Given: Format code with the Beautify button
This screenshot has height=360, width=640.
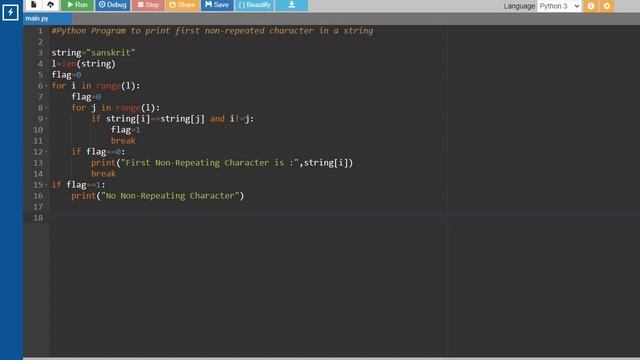Looking at the screenshot, I should [x=255, y=5].
